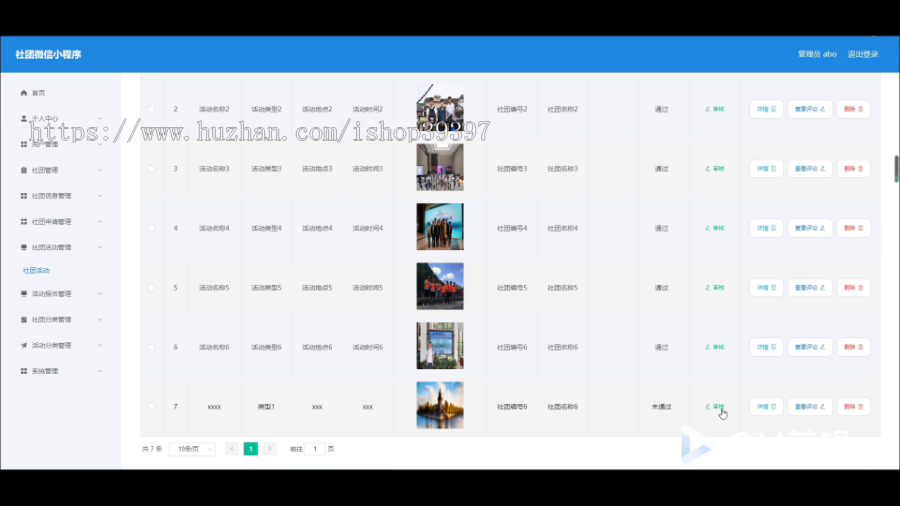Open the 活动名称3 row photo thumbnail
This screenshot has height=506, width=900.
(x=440, y=167)
